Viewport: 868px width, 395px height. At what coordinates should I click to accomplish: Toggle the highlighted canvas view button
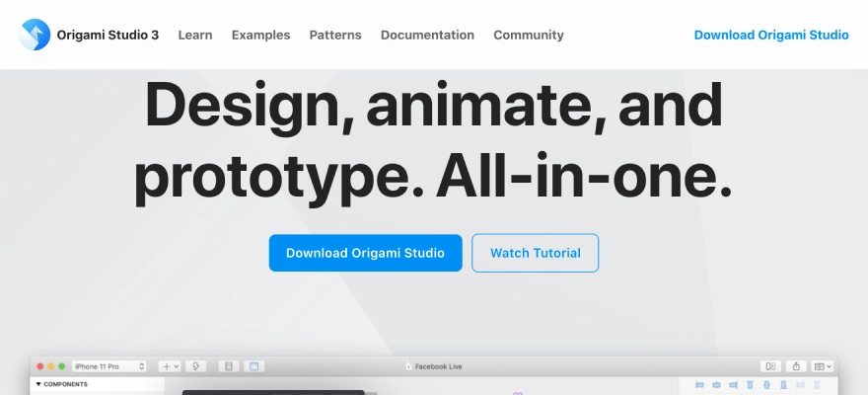click(x=253, y=366)
